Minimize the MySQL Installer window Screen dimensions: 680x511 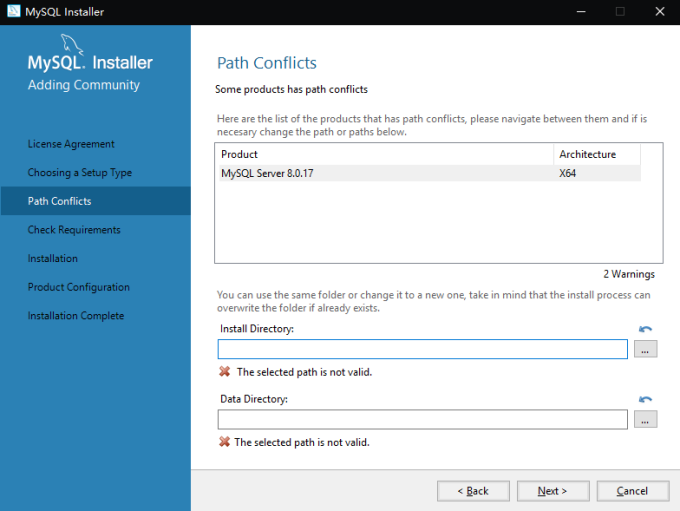pos(581,12)
